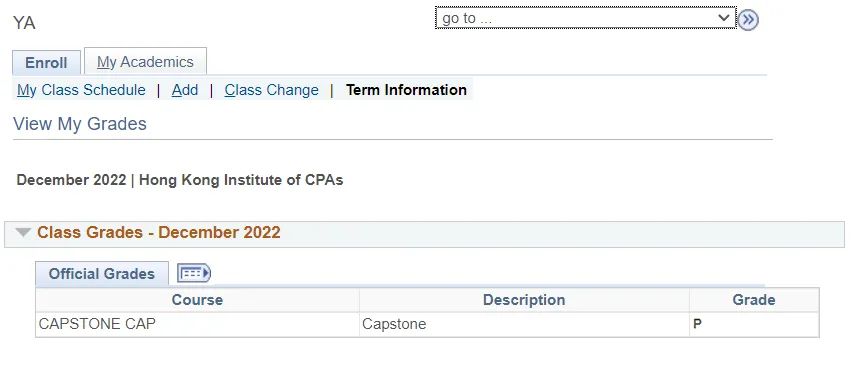Click the show all columns icon
Viewport: 865px width, 367px height.
194,273
